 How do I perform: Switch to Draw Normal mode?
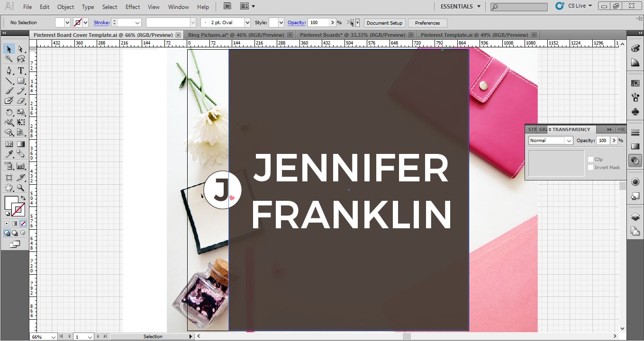coord(7,233)
